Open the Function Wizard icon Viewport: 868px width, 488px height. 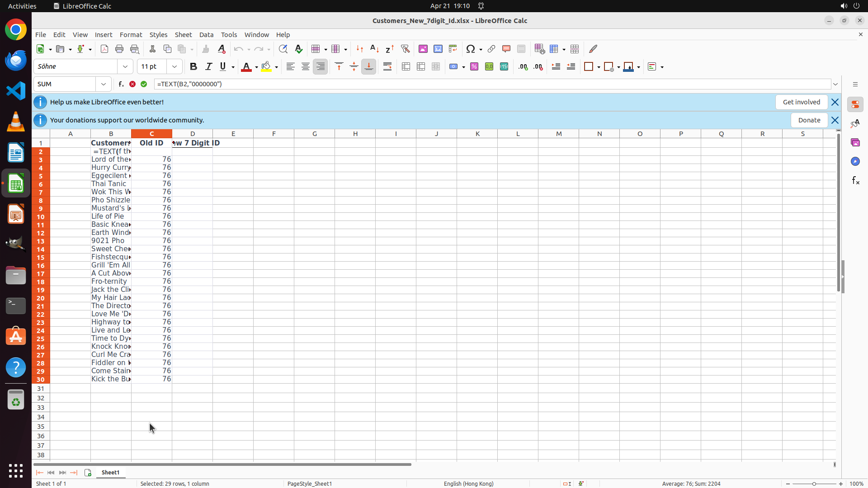click(x=121, y=84)
